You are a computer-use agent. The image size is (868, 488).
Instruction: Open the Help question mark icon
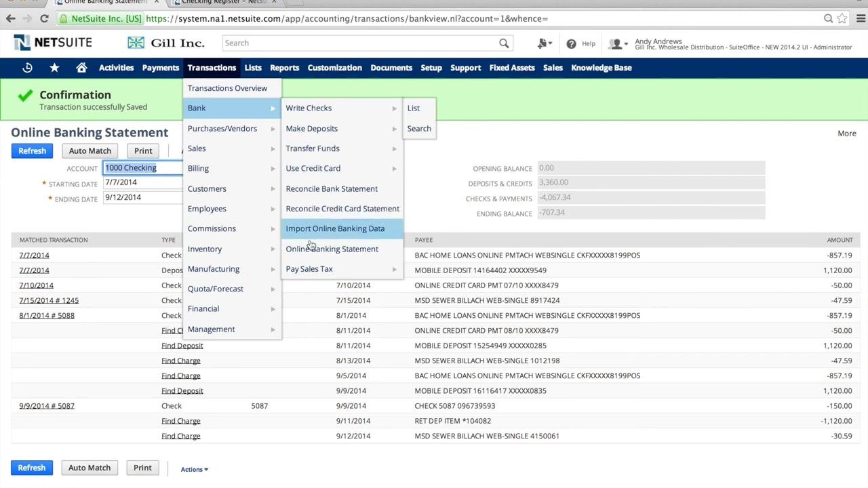tap(571, 43)
